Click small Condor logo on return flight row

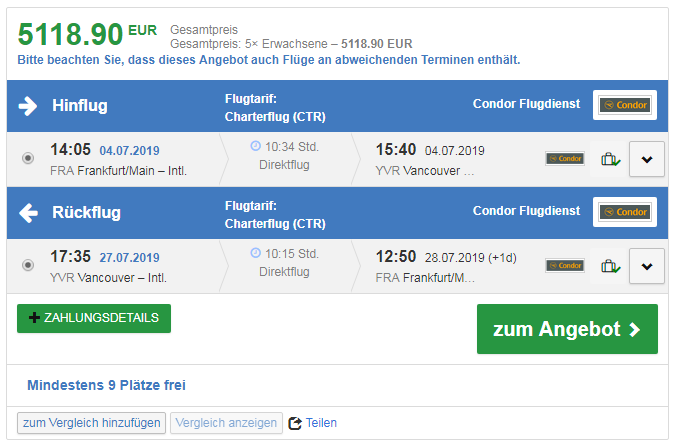[565, 266]
